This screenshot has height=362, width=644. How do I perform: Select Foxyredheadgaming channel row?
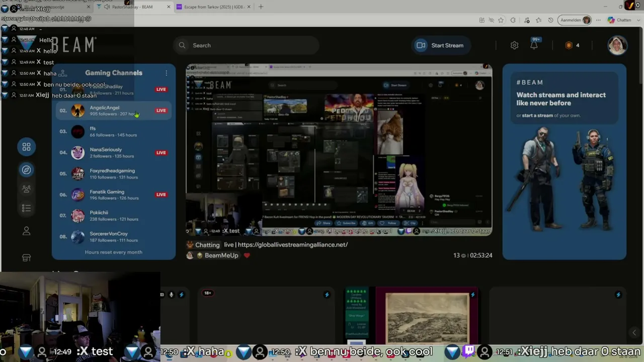114,174
